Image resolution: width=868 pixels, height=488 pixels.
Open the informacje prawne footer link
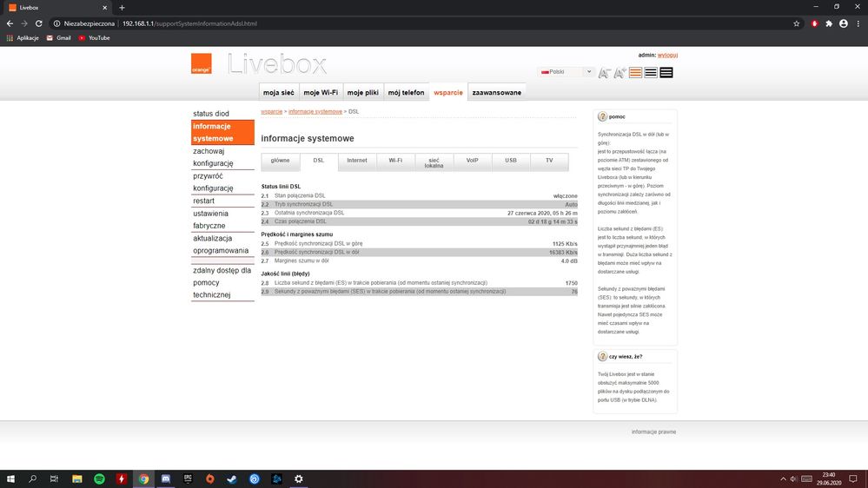[x=653, y=432]
